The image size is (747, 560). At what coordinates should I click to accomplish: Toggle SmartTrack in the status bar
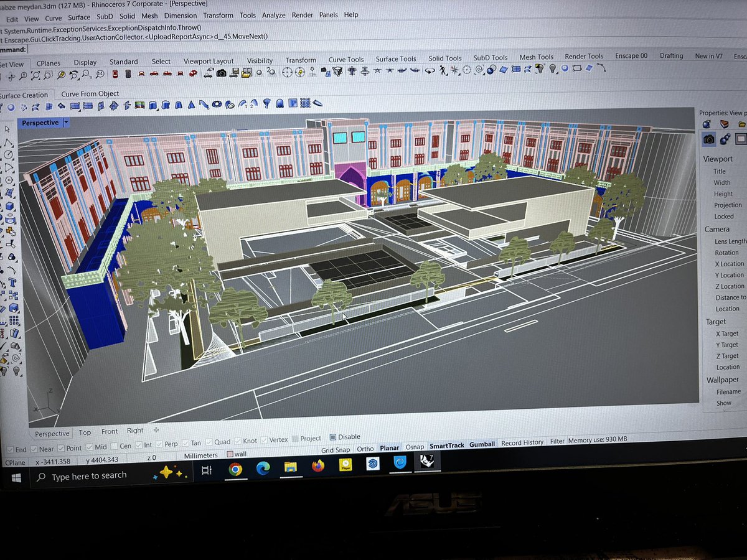click(447, 446)
